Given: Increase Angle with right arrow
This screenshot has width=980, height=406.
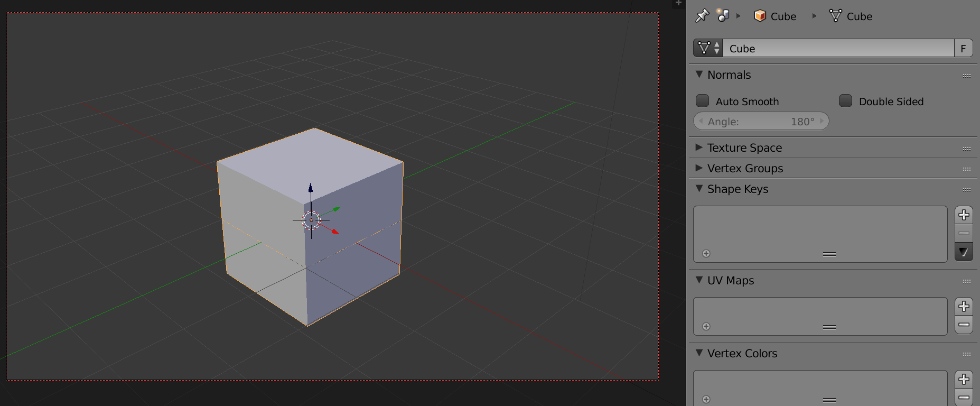Looking at the screenshot, I should (822, 121).
